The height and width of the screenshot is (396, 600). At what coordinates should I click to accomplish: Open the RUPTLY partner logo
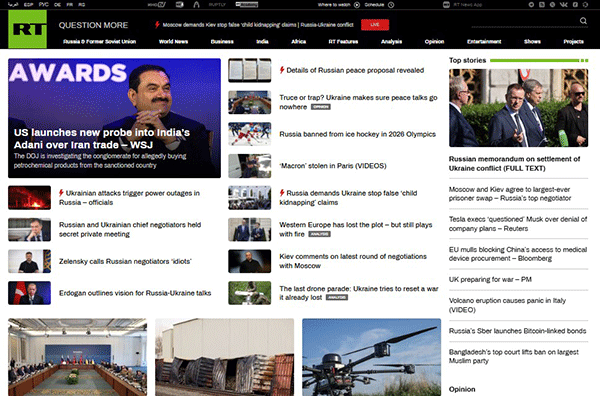coord(217,5)
